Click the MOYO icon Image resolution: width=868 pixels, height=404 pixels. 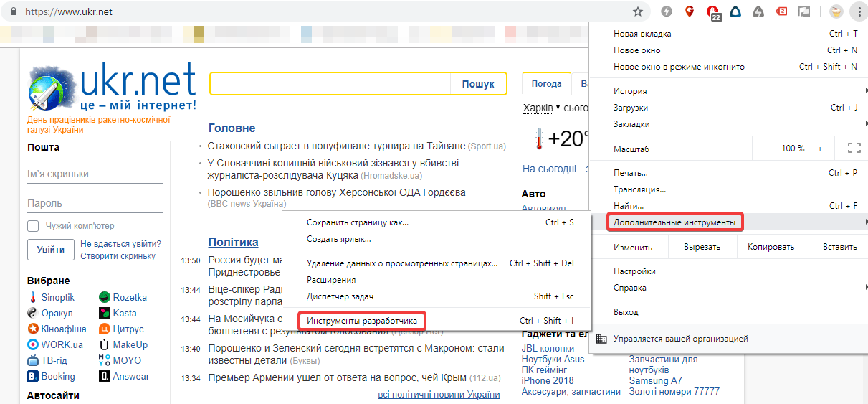(105, 360)
